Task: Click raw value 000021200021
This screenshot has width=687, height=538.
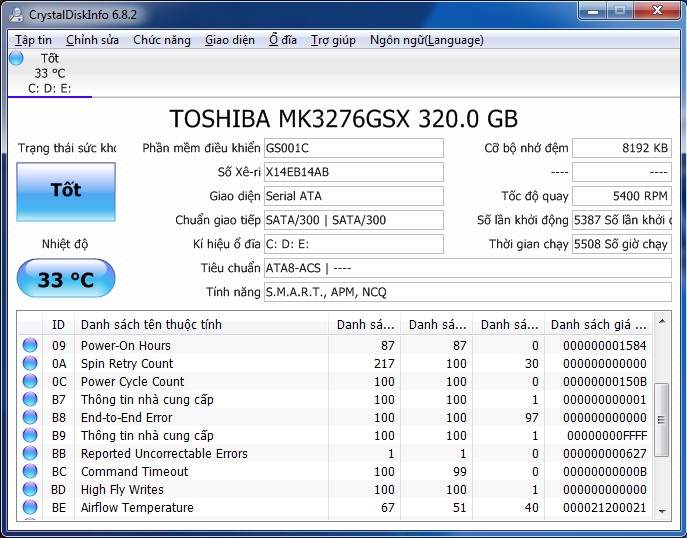Action: point(605,507)
